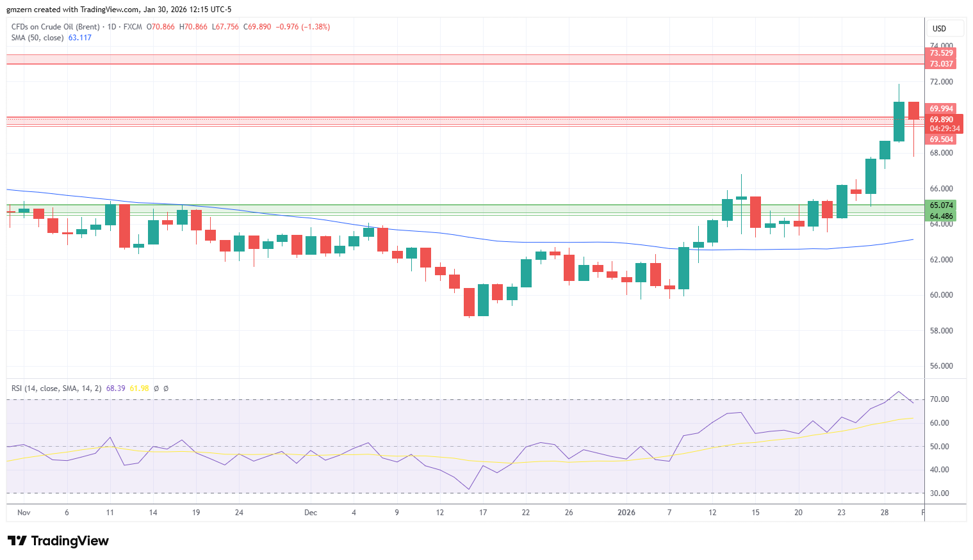Image resolution: width=973 pixels, height=560 pixels.
Task: Click the 'gmzern created with TradingView.com' header text
Action: click(72, 10)
